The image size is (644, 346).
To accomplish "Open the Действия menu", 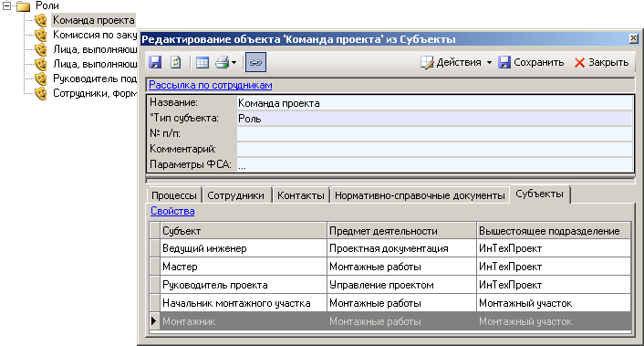I will [x=456, y=62].
